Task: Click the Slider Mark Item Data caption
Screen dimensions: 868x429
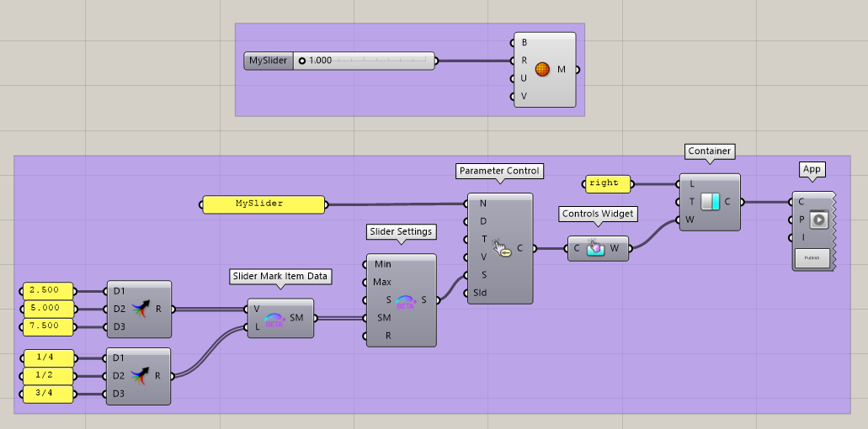Action: 280,277
